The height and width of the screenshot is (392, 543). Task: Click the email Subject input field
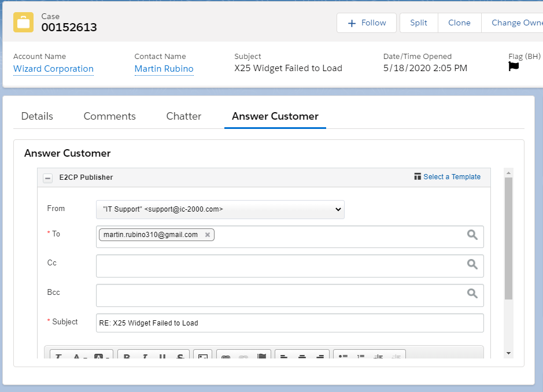click(290, 323)
